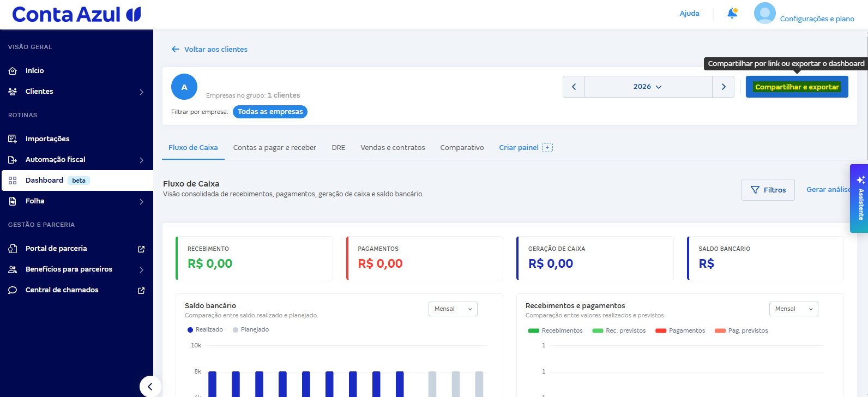Click the Central de chamados chat icon
The image size is (868, 397).
click(13, 290)
